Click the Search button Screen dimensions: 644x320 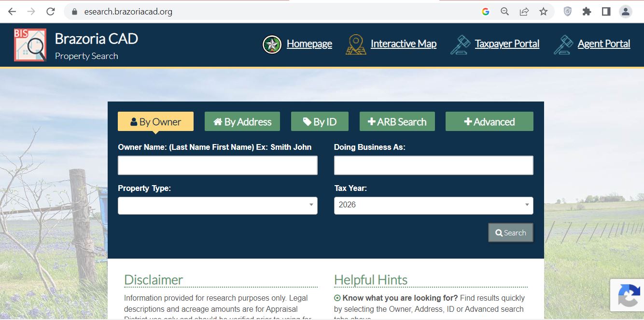pyautogui.click(x=511, y=233)
